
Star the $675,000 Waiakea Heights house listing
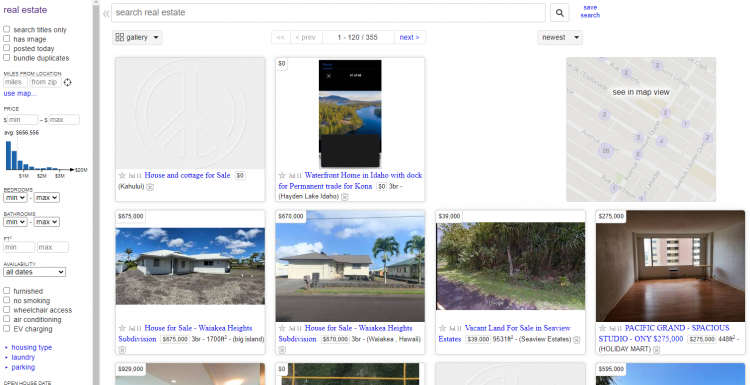pos(122,329)
